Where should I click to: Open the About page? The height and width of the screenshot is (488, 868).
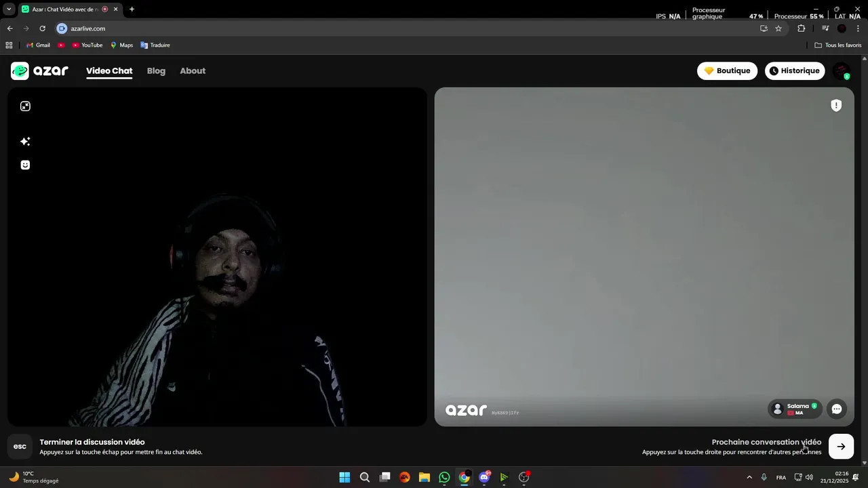193,71
